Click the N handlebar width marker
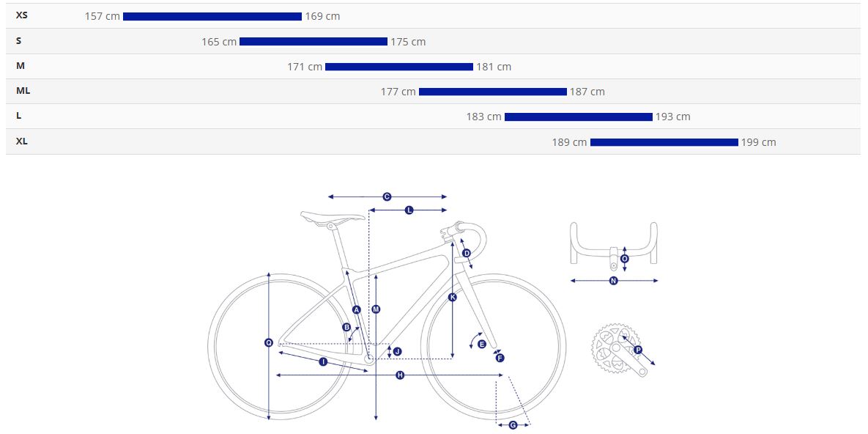The image size is (868, 434). click(x=614, y=281)
